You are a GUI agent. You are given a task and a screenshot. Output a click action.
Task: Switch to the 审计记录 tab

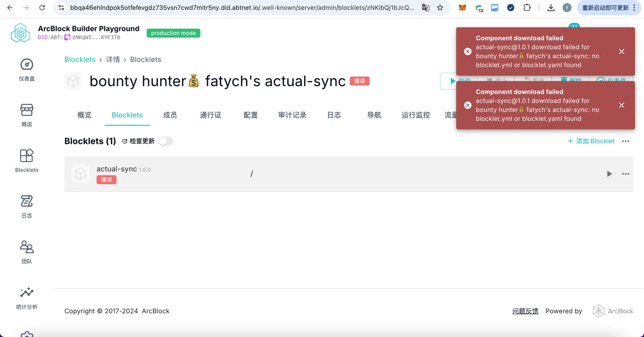coord(292,115)
